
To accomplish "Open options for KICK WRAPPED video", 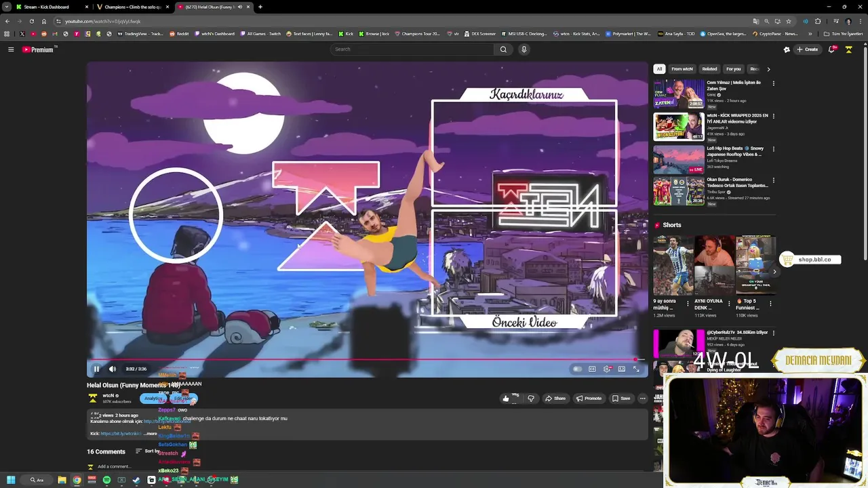I will (x=774, y=116).
